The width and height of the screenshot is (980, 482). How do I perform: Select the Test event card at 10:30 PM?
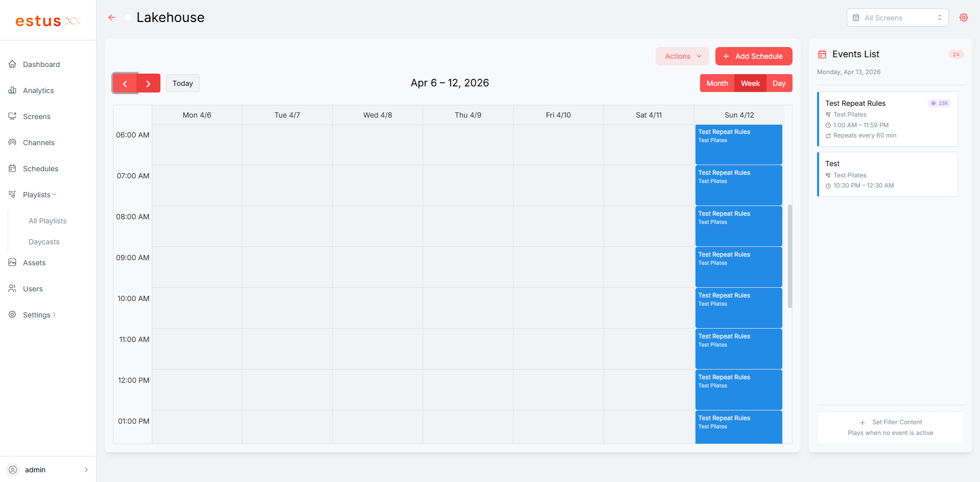coord(888,174)
